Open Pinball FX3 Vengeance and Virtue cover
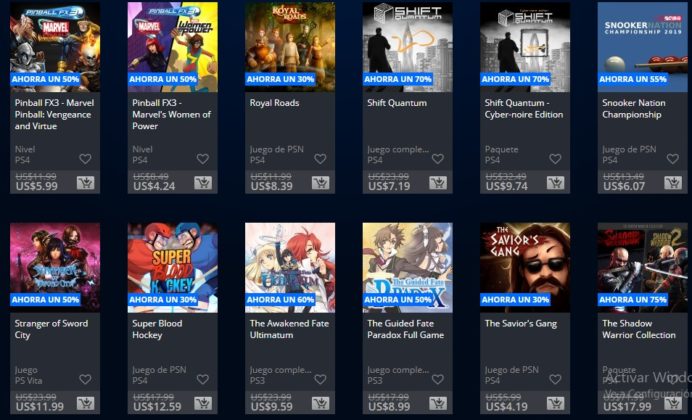Screen dimensions: 692x420 point(55,47)
